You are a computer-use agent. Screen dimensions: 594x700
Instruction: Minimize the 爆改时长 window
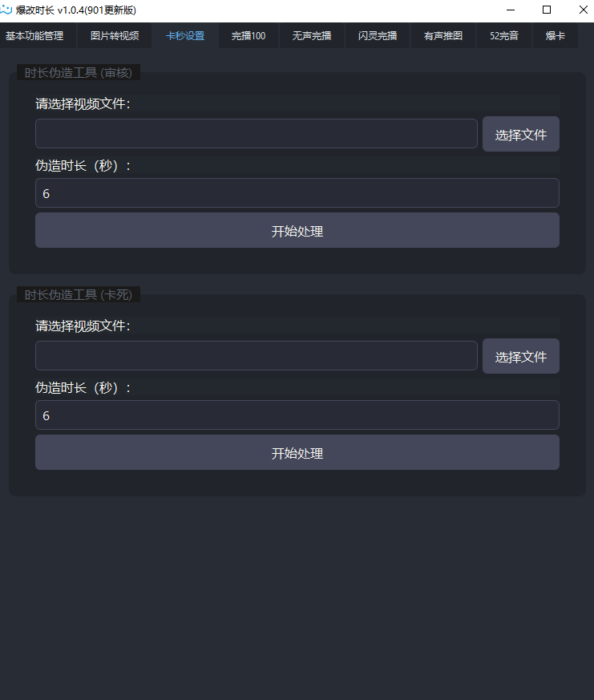tap(510, 10)
